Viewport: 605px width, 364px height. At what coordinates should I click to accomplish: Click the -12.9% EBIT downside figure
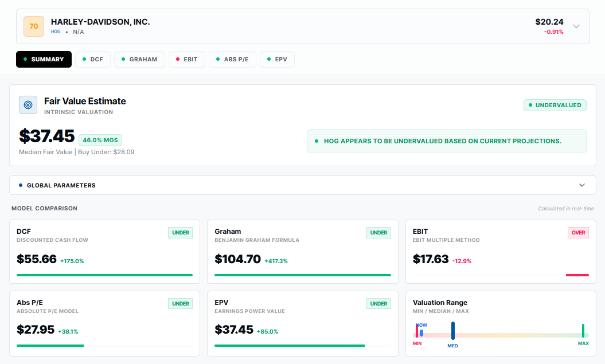coord(462,261)
